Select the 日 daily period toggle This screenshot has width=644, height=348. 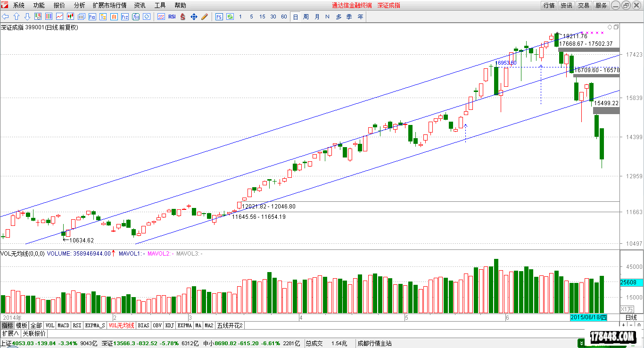click(296, 17)
